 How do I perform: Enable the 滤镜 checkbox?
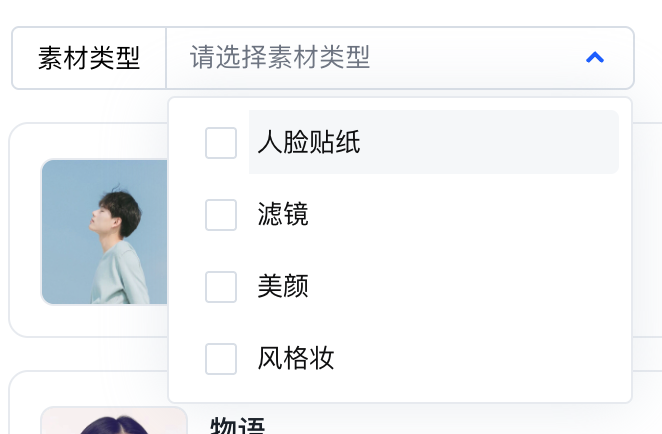point(221,215)
